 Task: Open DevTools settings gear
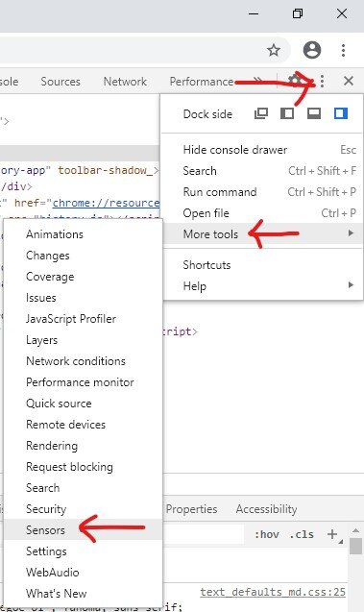[295, 81]
